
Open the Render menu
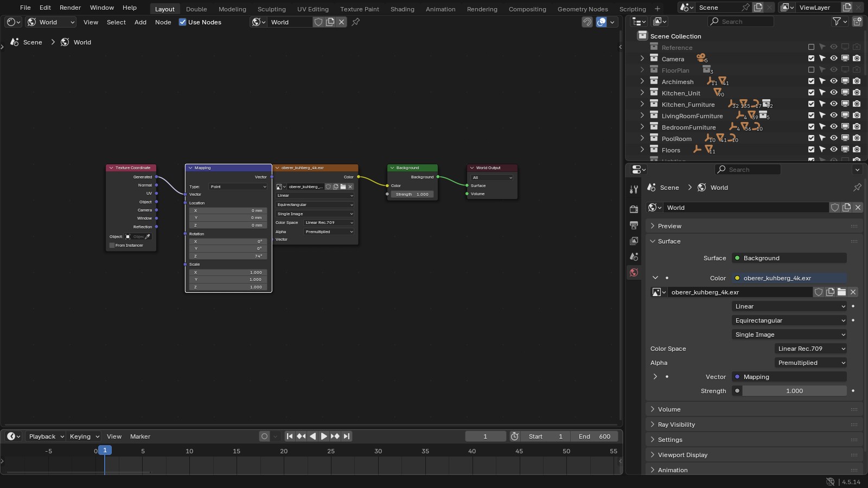(70, 8)
